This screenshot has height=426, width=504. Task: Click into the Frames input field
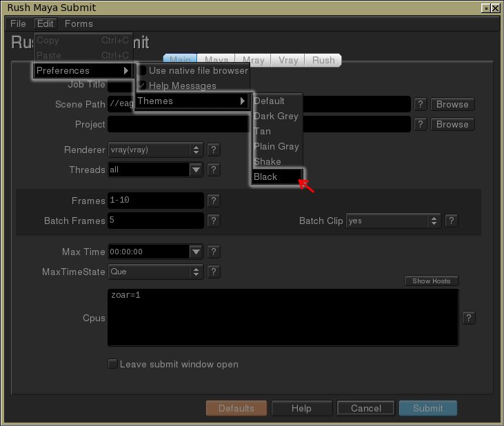pyautogui.click(x=156, y=201)
